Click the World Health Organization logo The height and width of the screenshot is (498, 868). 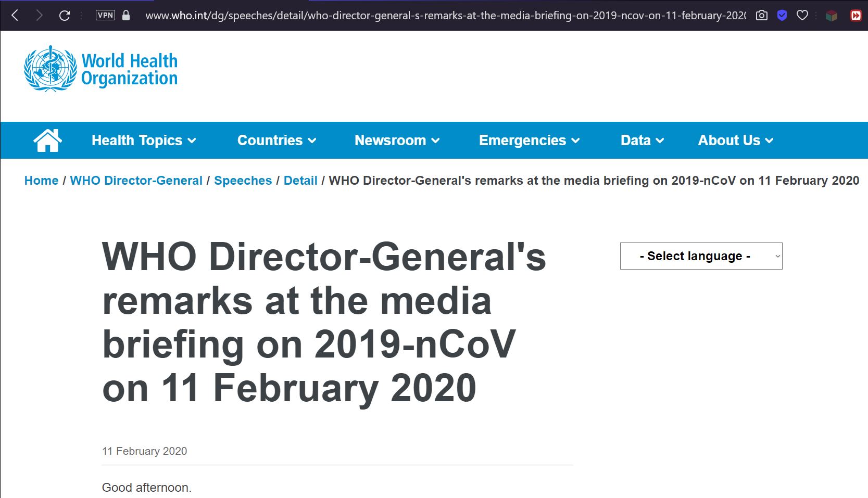(101, 69)
